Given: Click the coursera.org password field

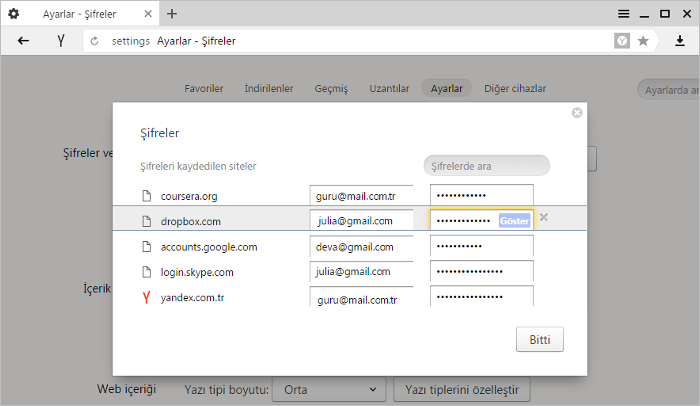Looking at the screenshot, I should pos(482,195).
